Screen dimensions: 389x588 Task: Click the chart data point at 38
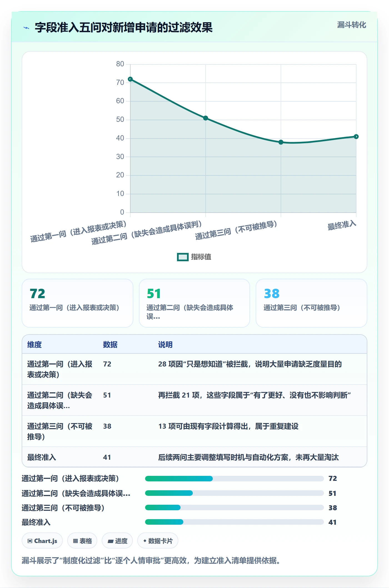tap(281, 142)
